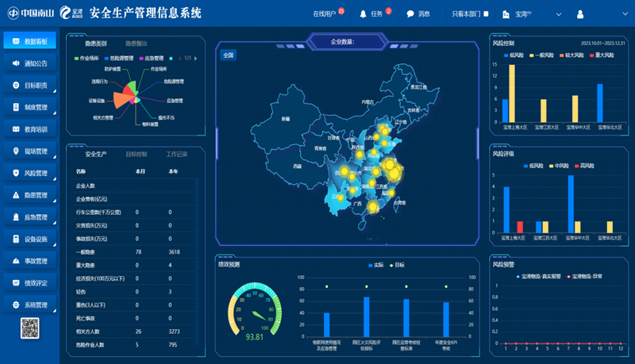This screenshot has height=364, width=635.
Task: Toggle 作业场所 legend in pie chart
Action: (87, 58)
